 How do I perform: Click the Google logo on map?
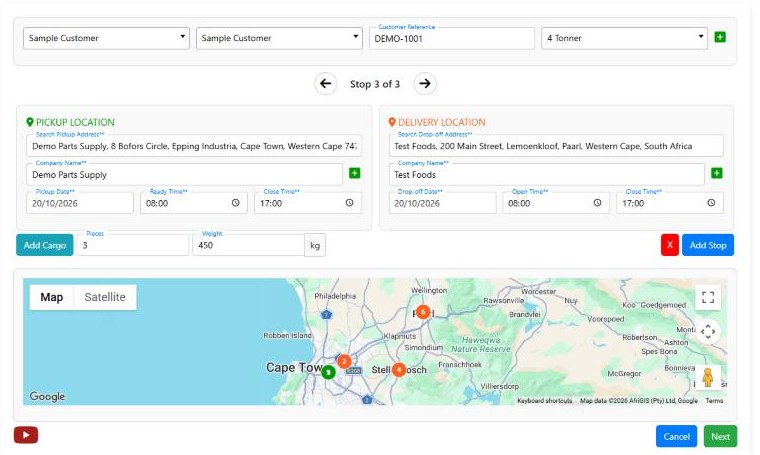tap(47, 396)
